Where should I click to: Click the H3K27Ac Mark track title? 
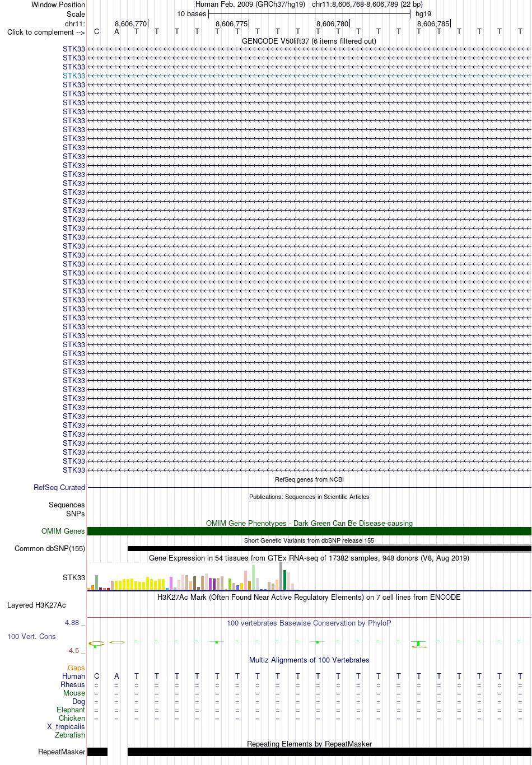[x=309, y=597]
